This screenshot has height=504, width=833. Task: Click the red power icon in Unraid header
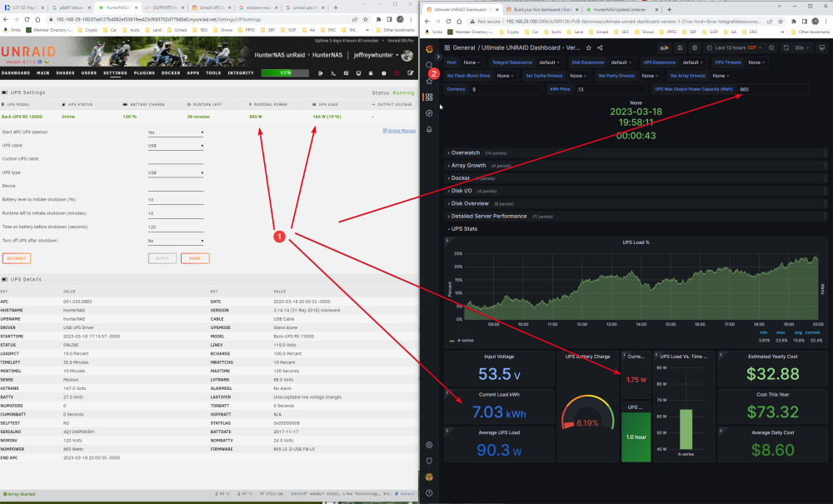[x=397, y=73]
